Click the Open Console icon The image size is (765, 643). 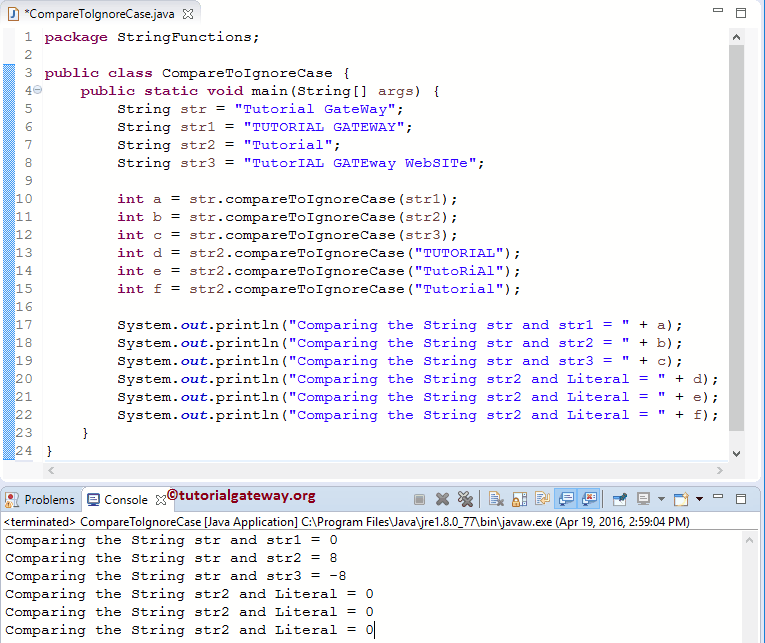click(681, 499)
